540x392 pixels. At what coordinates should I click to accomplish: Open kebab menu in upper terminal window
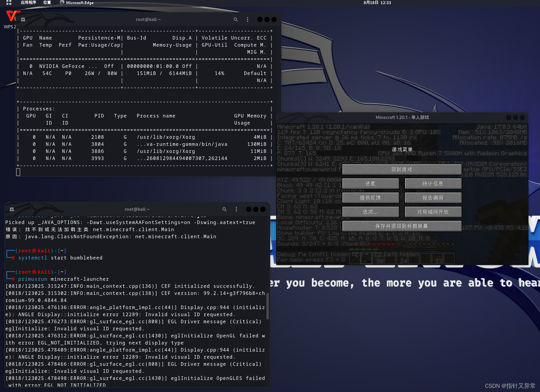(x=248, y=19)
